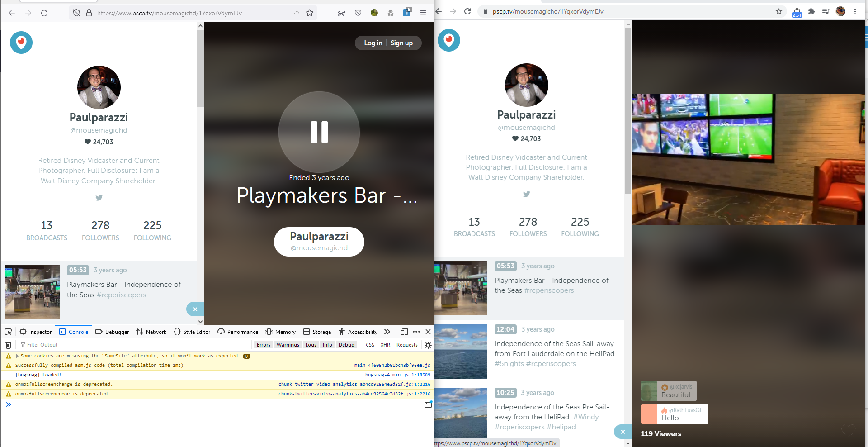The image size is (868, 447).
Task: Open the Firefox hamburger menu
Action: 424,13
